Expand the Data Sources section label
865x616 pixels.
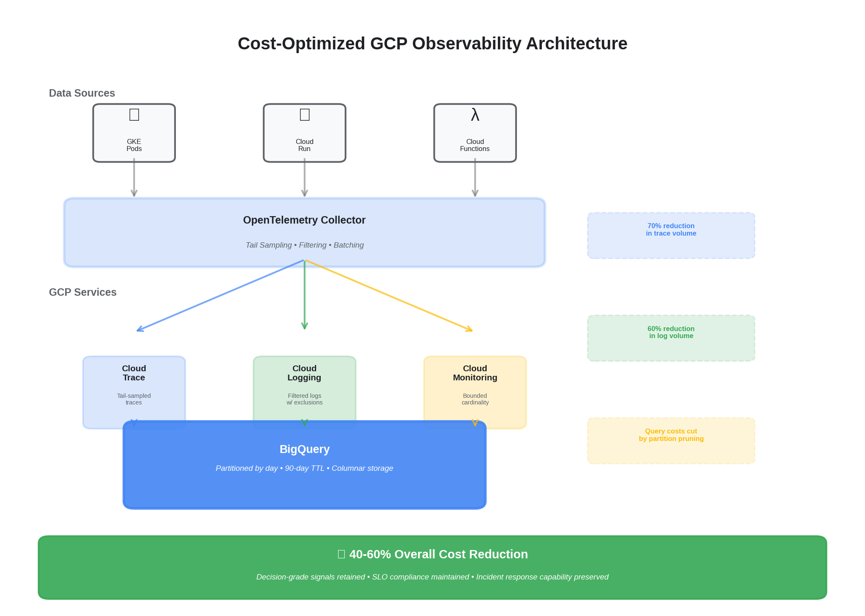(82, 93)
